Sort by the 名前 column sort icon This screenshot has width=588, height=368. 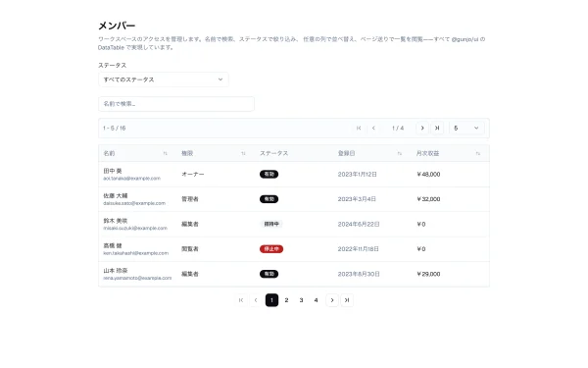point(165,153)
